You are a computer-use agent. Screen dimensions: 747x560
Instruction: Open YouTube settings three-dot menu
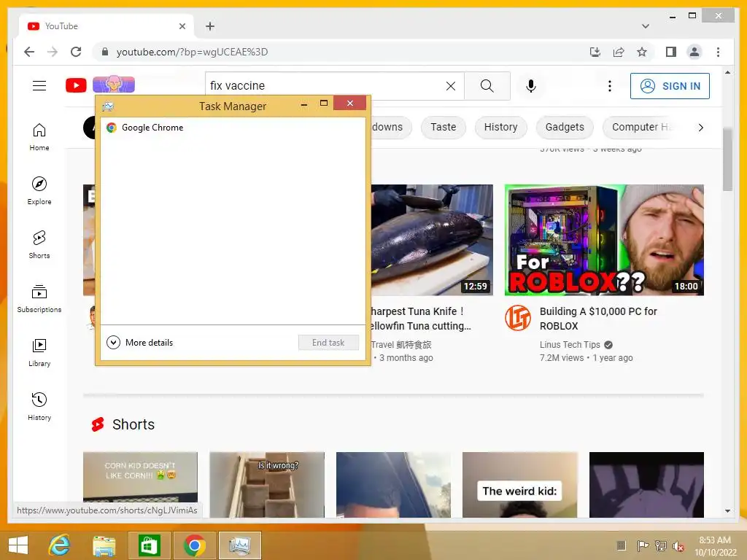(x=609, y=86)
